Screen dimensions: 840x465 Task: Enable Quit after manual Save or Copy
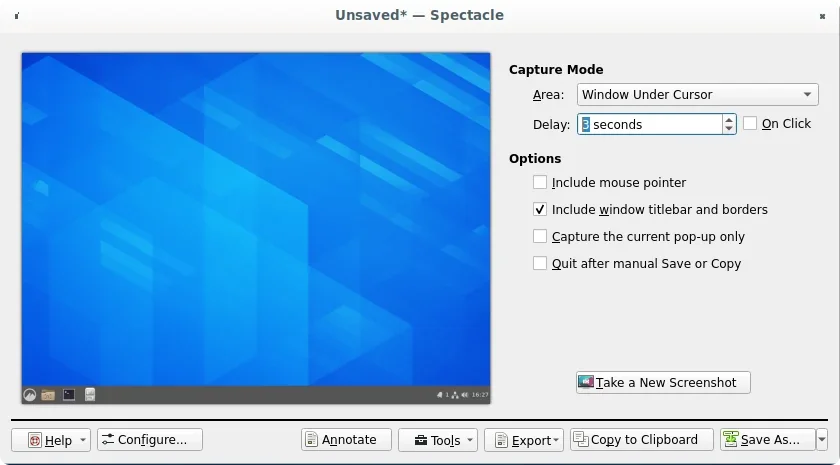point(540,264)
